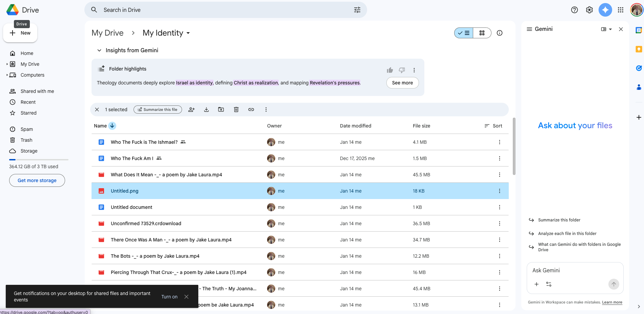The width and height of the screenshot is (644, 314).
Task: Open the My Identity folder dropdown
Action: (x=188, y=33)
